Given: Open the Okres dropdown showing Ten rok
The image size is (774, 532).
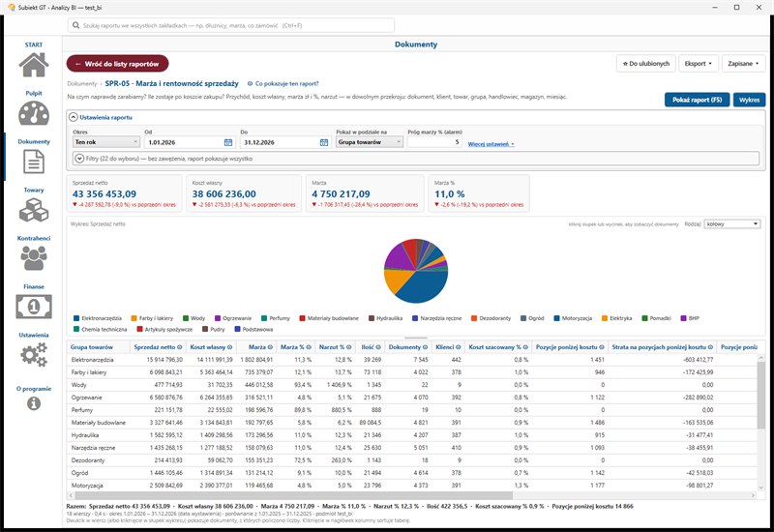Looking at the screenshot, I should [x=106, y=142].
